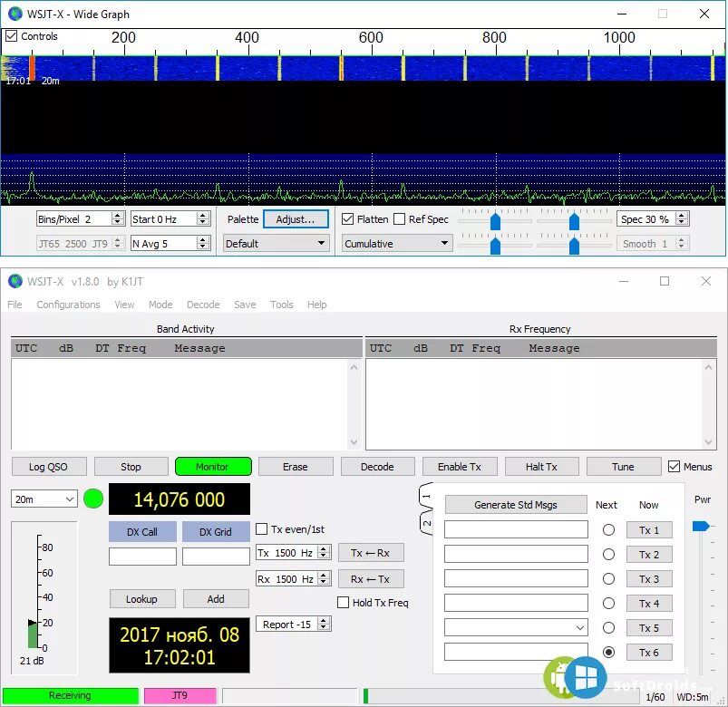The width and height of the screenshot is (728, 707).
Task: Click the Lookup button
Action: tap(142, 599)
